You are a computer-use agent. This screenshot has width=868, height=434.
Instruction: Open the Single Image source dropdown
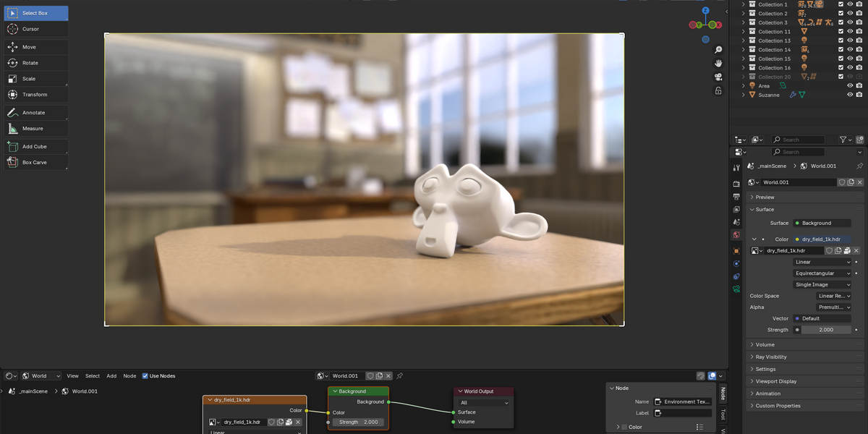822,285
